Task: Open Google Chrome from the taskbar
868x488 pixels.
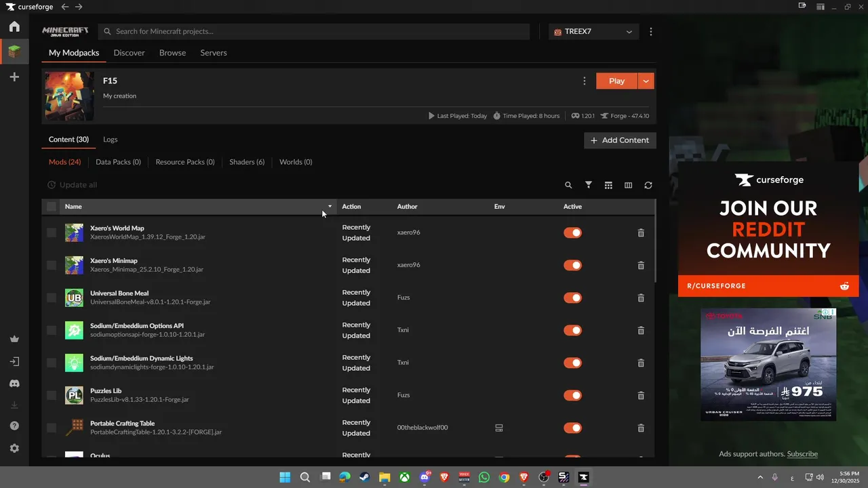Action: click(504, 477)
